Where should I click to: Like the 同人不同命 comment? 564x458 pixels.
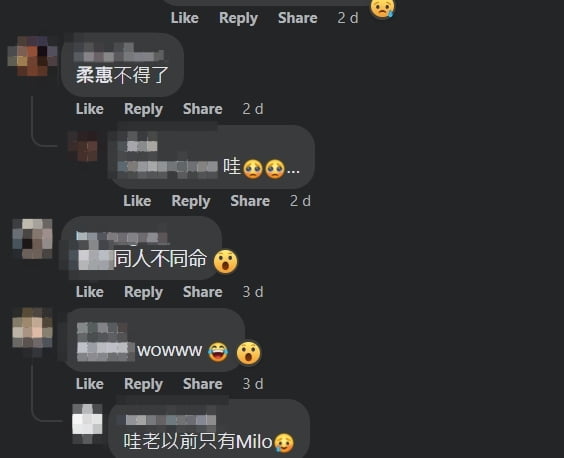90,292
